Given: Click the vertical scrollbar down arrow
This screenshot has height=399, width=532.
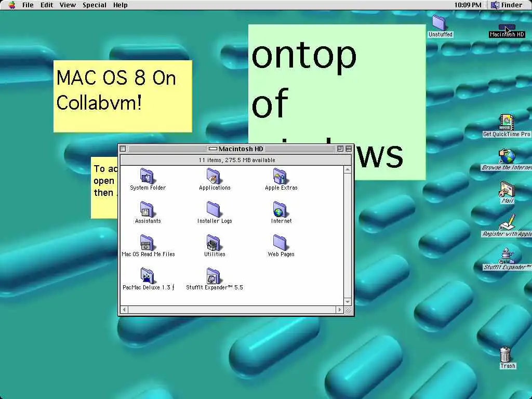Looking at the screenshot, I should coord(348,302).
